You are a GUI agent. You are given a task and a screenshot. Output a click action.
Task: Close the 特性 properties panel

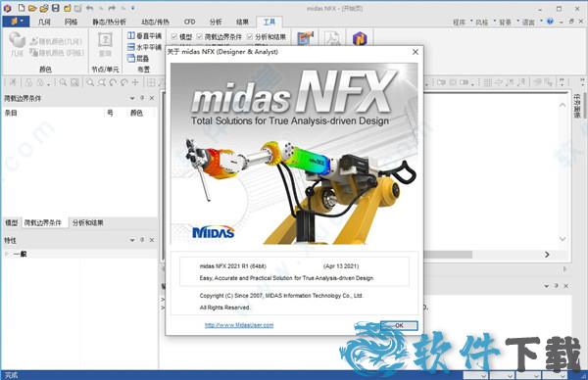(x=152, y=240)
